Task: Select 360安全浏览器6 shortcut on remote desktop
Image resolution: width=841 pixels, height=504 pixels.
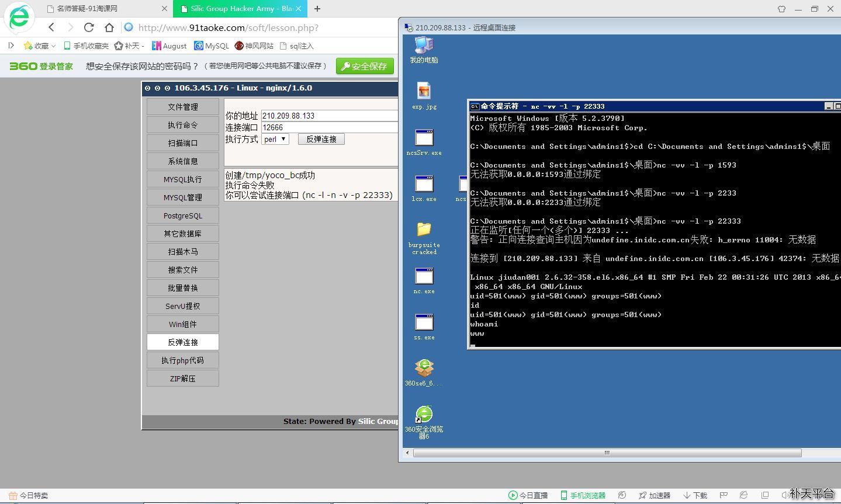Action: pyautogui.click(x=424, y=422)
